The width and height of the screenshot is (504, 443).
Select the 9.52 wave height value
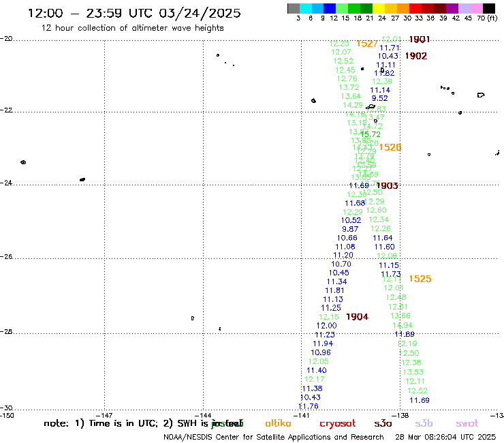[379, 98]
